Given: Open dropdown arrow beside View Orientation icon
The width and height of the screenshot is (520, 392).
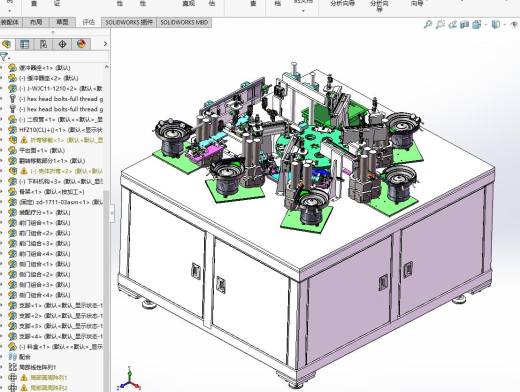Looking at the screenshot, I should pos(485,25).
